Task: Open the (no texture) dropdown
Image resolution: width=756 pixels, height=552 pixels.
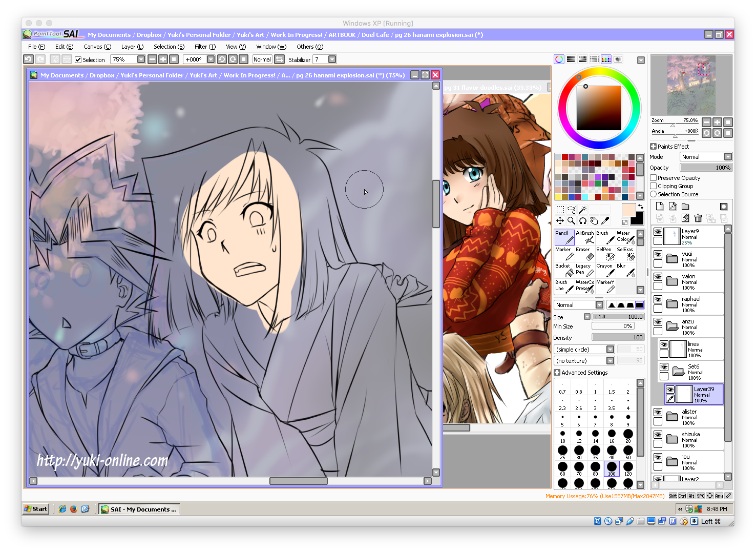Action: point(584,361)
